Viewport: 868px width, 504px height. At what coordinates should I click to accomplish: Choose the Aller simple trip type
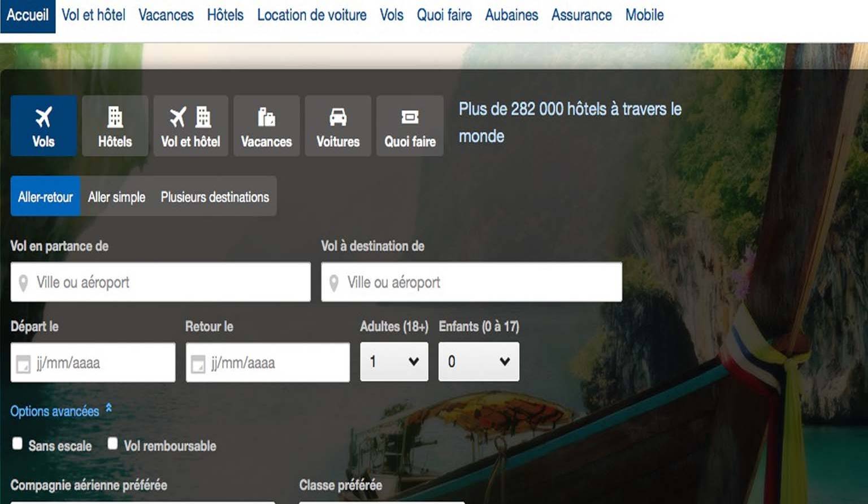(117, 196)
